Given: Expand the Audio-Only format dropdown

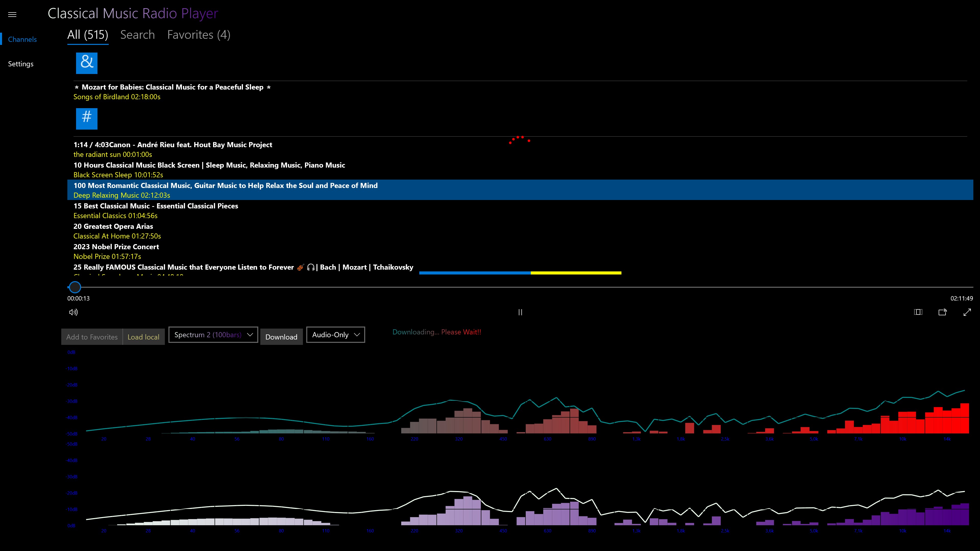Looking at the screenshot, I should click(x=335, y=335).
